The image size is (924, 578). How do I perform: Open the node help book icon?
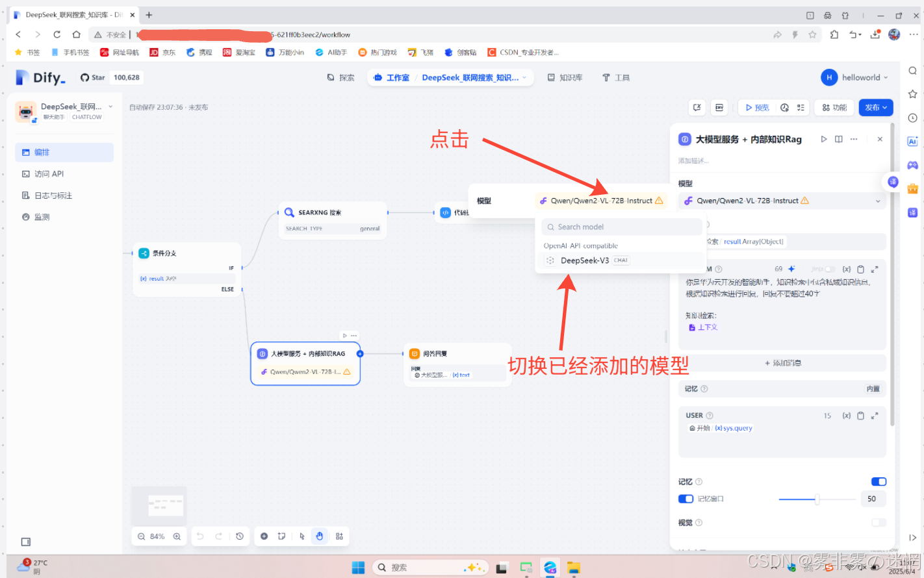click(839, 139)
